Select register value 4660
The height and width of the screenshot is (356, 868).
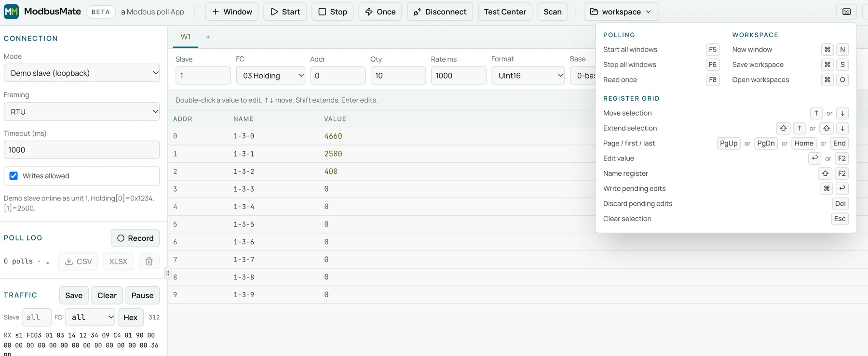(333, 136)
